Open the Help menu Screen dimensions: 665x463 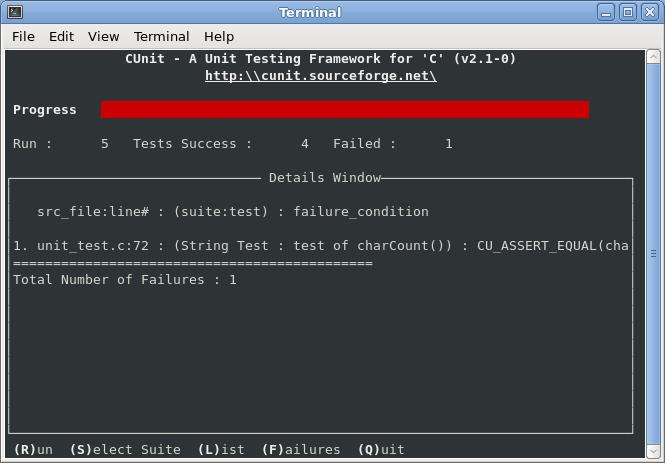coord(219,36)
